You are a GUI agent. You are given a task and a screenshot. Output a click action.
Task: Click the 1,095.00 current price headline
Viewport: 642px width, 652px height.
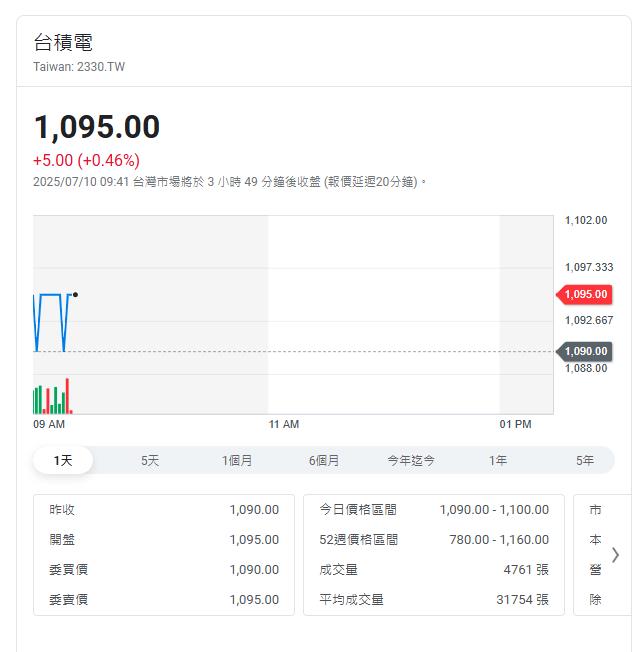point(97,126)
